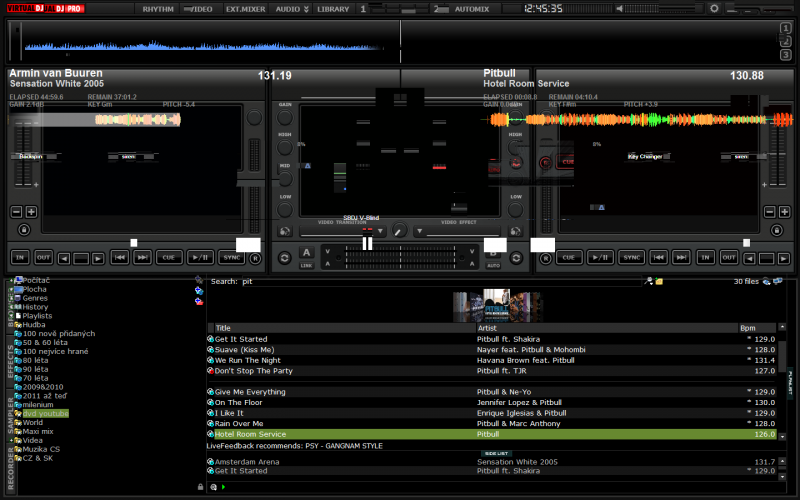Open the AUDIO dropdown in top bar
The image size is (800, 500).
pos(292,9)
